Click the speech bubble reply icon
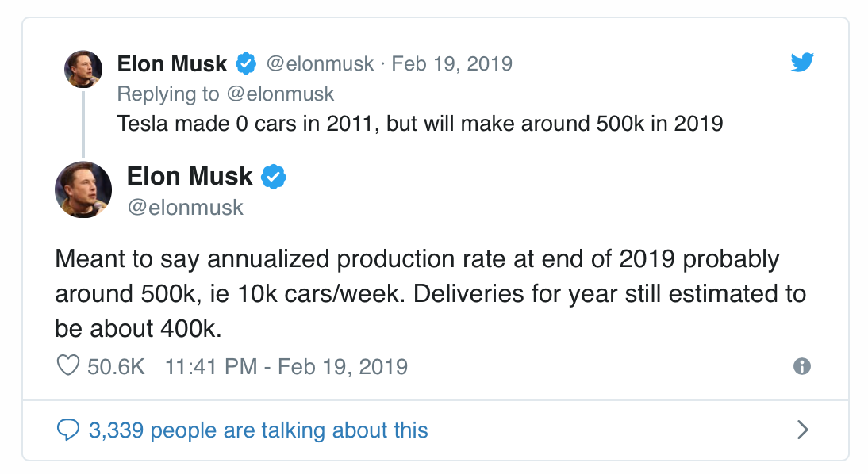868x474 pixels. click(x=68, y=430)
